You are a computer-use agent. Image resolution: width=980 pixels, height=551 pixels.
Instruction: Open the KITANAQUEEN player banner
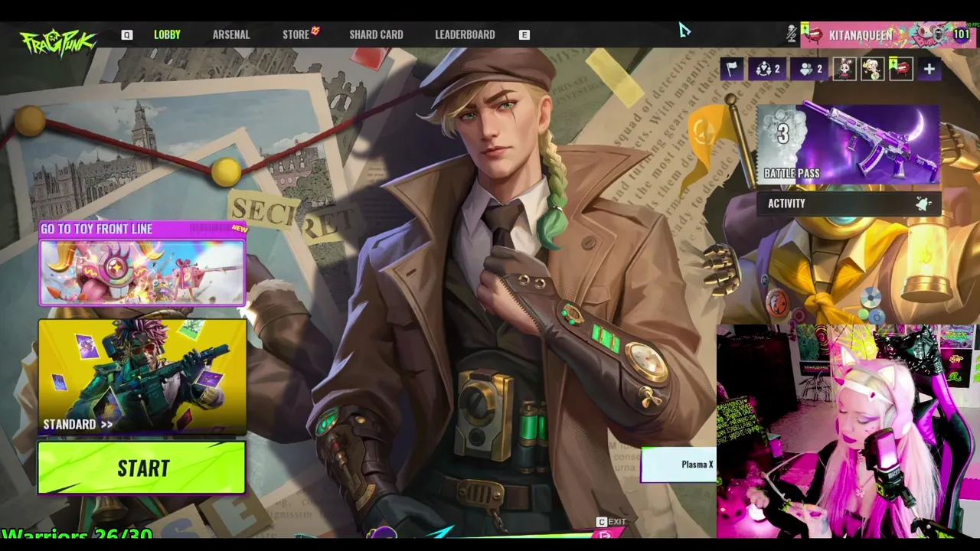[887, 34]
